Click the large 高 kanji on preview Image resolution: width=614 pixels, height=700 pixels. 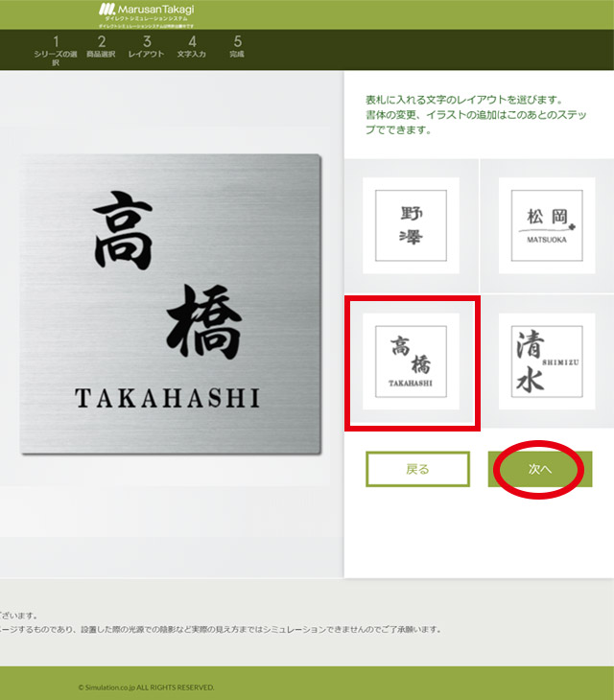[x=124, y=231]
